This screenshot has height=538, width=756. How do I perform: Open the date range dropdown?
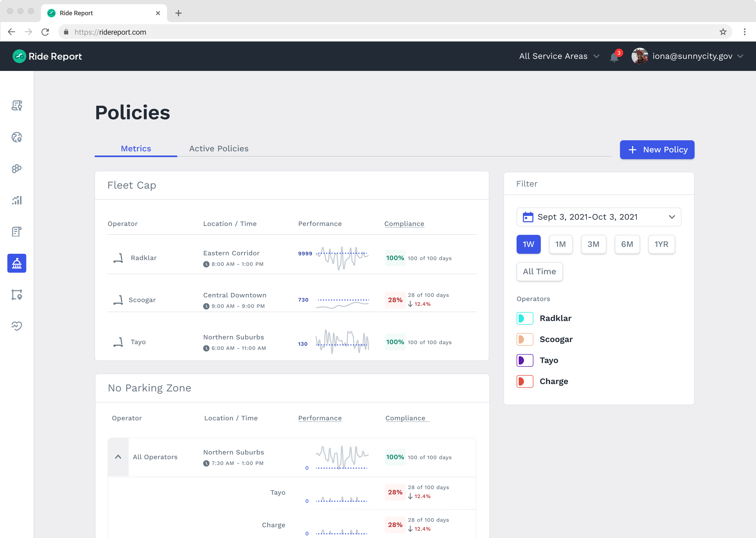598,217
